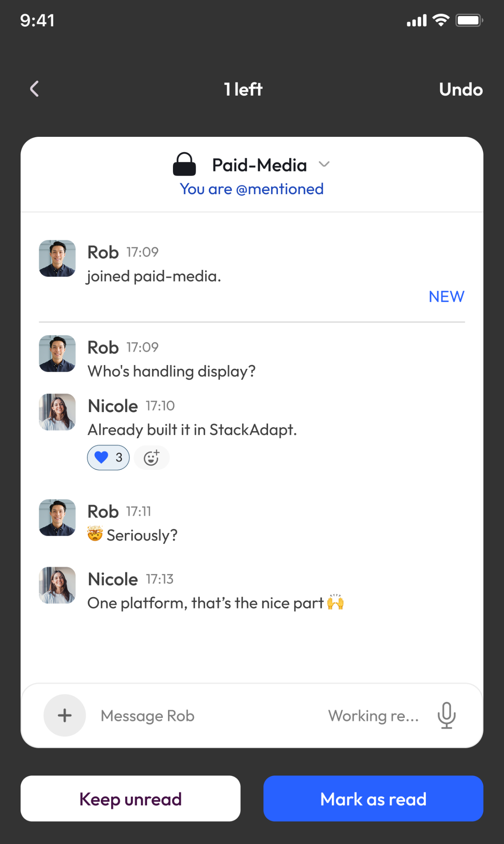The height and width of the screenshot is (844, 504).
Task: Tap the Working re... status text
Action: (373, 716)
